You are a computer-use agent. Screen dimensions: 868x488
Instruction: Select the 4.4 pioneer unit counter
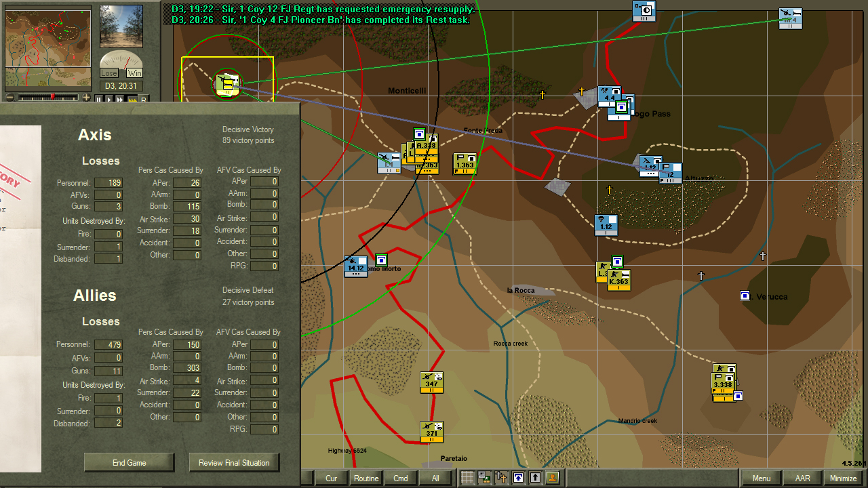[x=609, y=97]
